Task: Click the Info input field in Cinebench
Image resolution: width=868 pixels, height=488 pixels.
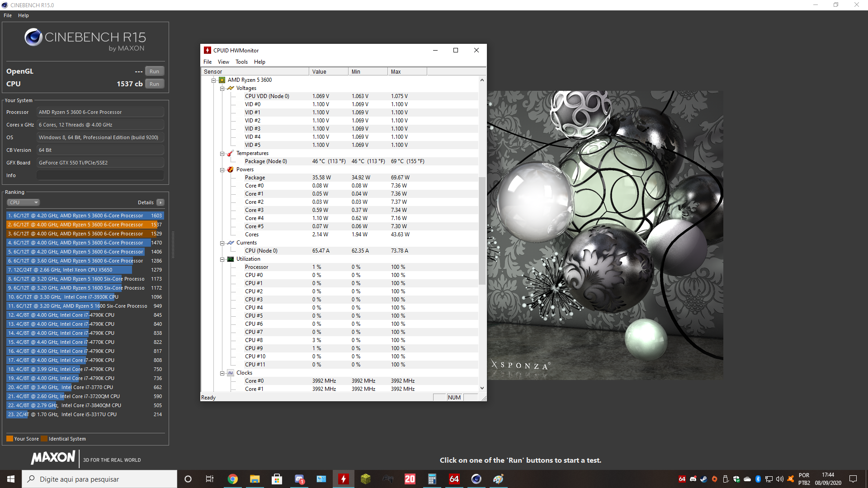Action: point(100,175)
